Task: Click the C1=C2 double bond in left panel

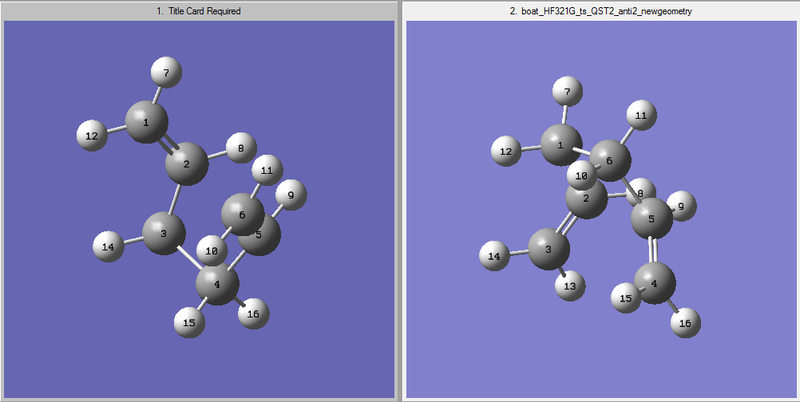Action: [167, 143]
